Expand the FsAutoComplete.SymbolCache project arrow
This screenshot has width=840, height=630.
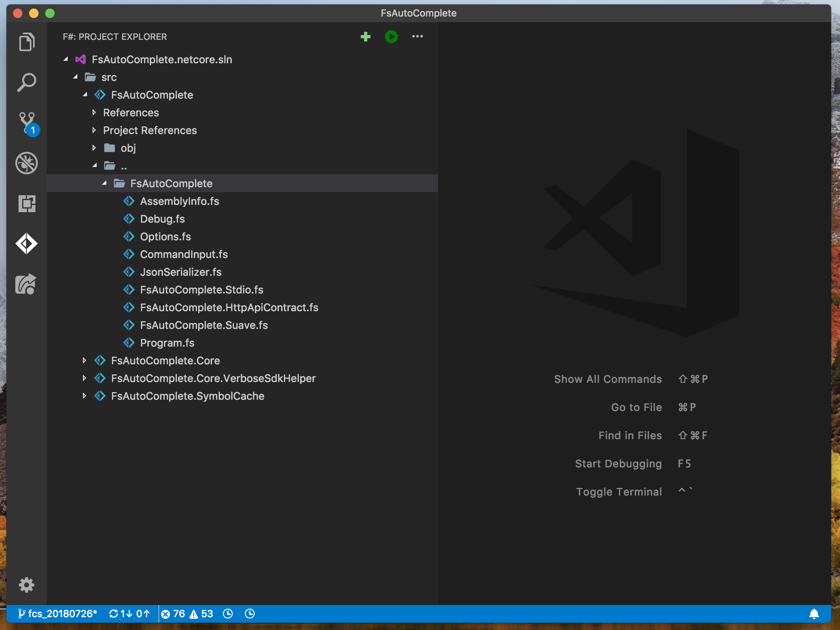pos(85,396)
